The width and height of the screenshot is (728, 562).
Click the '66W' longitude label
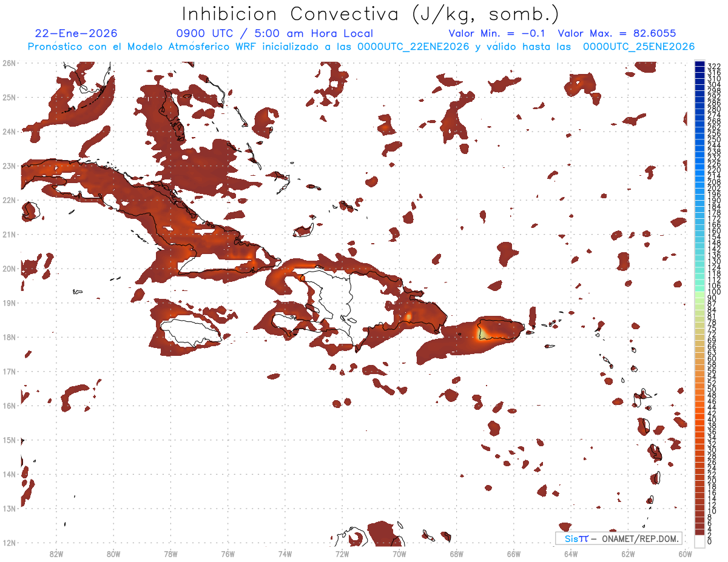[x=514, y=554]
